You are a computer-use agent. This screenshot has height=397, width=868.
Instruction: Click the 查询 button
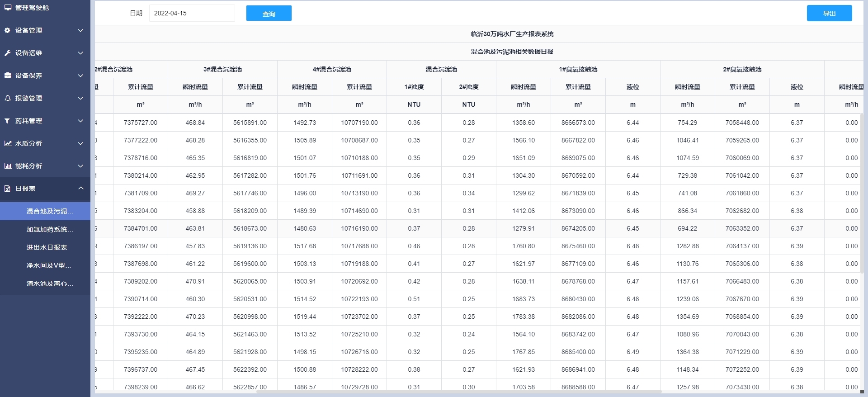coord(269,14)
